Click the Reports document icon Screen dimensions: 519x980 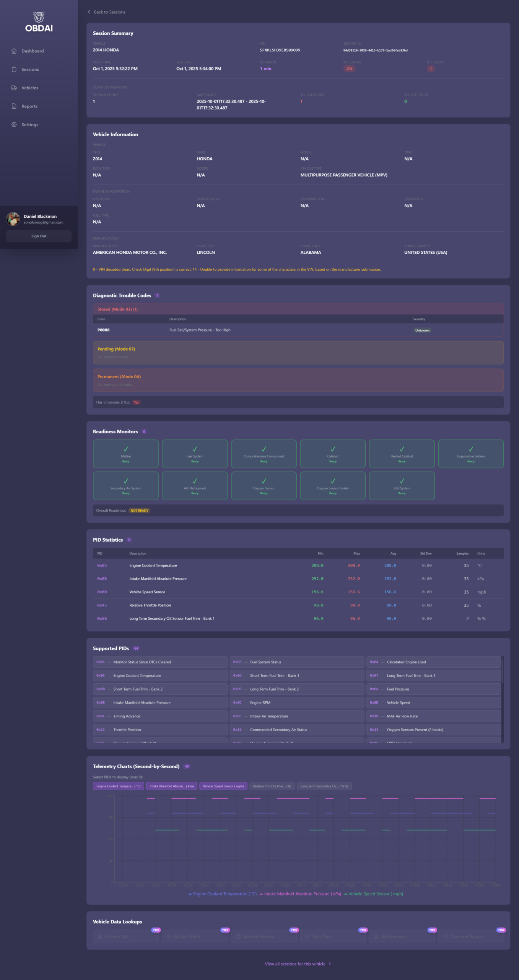click(14, 106)
